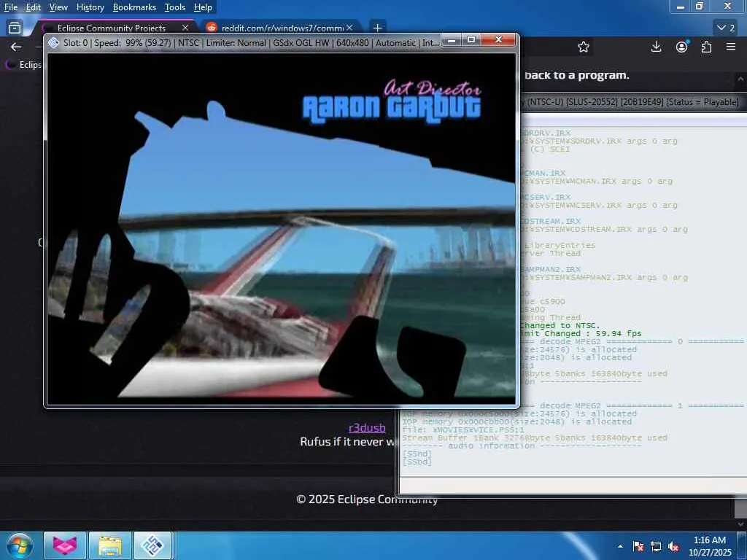Screen dimensions: 747x560
Task: Open the browser hamburger menu
Action: (731, 47)
